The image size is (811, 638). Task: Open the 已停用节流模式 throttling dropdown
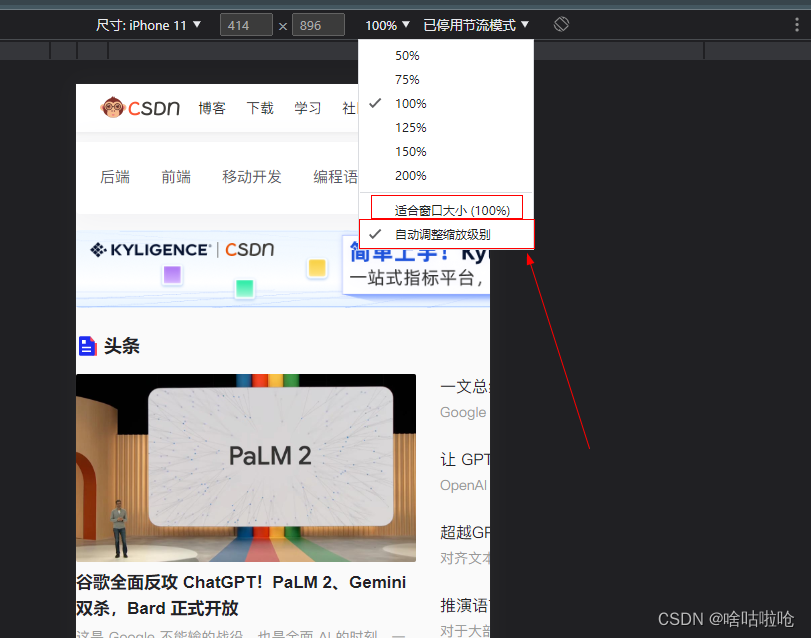pyautogui.click(x=476, y=25)
